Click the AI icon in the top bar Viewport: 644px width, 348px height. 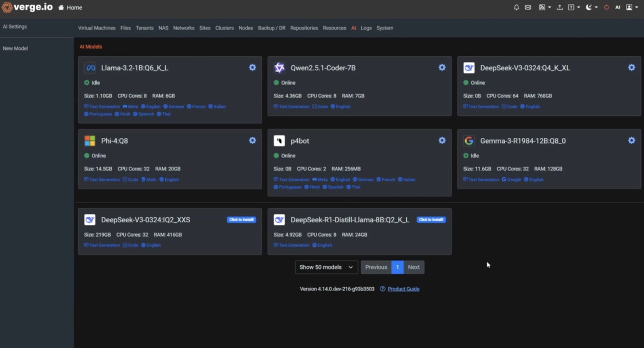coord(618,7)
